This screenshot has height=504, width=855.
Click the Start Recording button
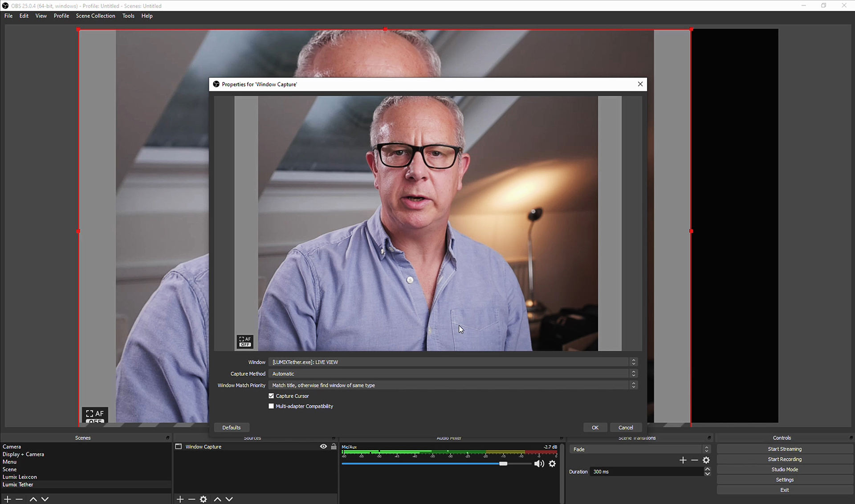click(x=784, y=459)
